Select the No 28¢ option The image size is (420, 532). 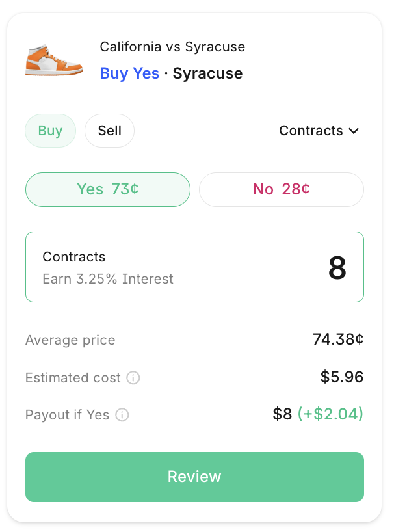pyautogui.click(x=281, y=189)
